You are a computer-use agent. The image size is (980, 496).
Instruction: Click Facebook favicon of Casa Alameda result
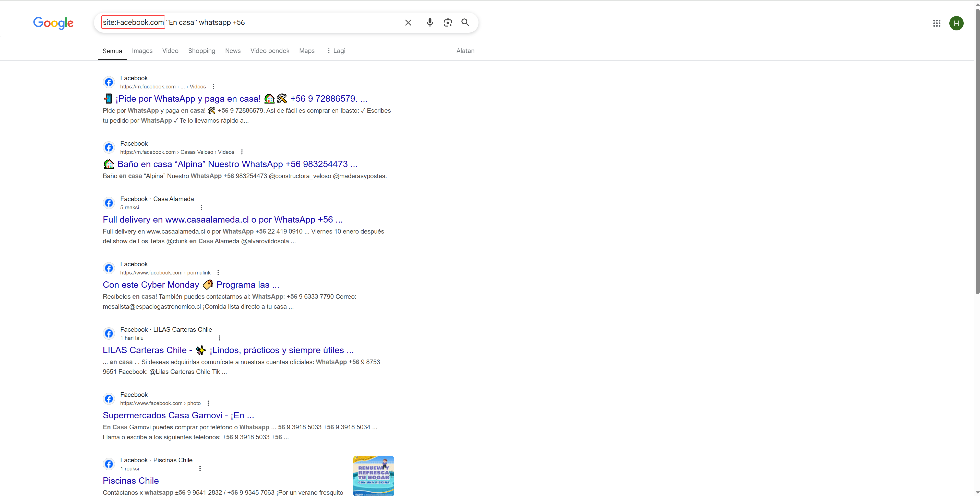tap(109, 203)
